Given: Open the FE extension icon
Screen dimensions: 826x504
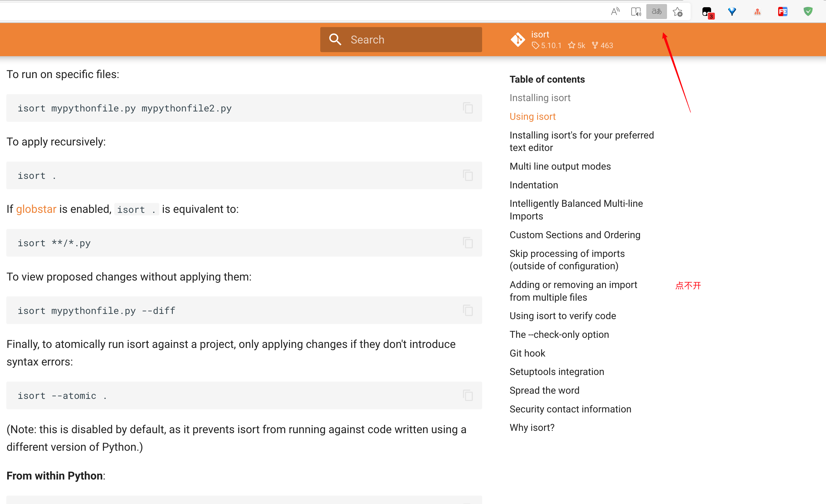Looking at the screenshot, I should [x=783, y=12].
